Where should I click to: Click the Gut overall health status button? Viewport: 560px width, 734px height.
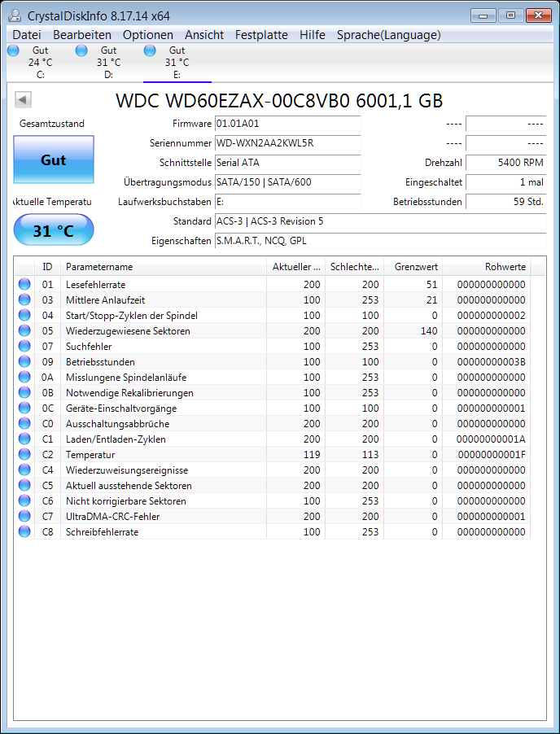[54, 159]
